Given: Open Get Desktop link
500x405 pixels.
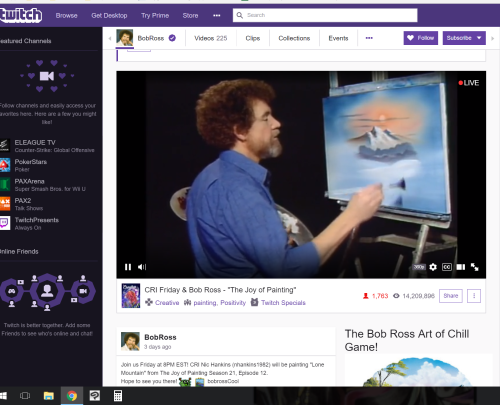Looking at the screenshot, I should point(109,15).
